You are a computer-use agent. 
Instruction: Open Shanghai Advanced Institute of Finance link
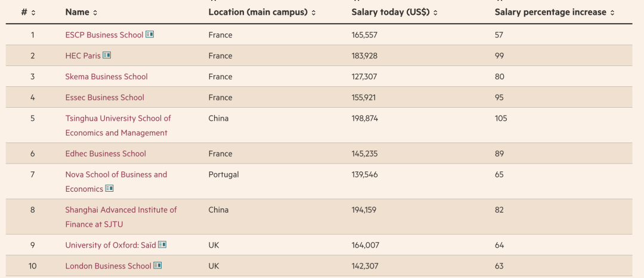tap(120, 217)
